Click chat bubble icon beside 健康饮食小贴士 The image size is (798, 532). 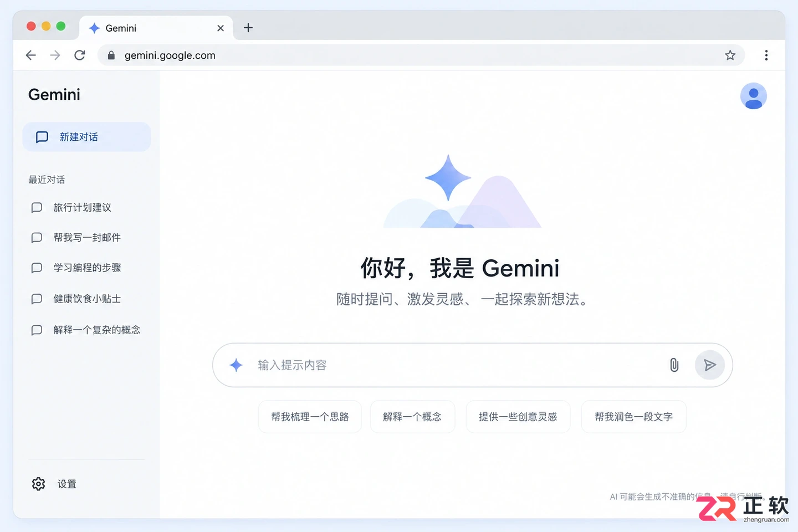click(37, 299)
